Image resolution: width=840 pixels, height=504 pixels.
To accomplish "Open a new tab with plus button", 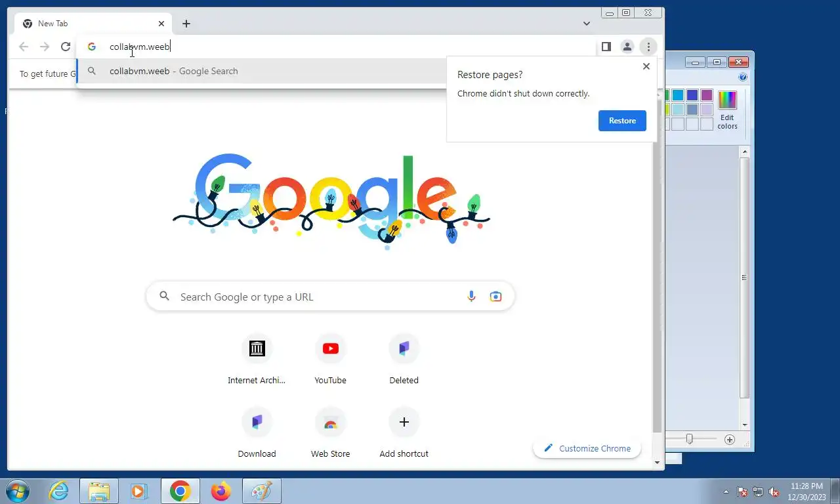I will [186, 24].
